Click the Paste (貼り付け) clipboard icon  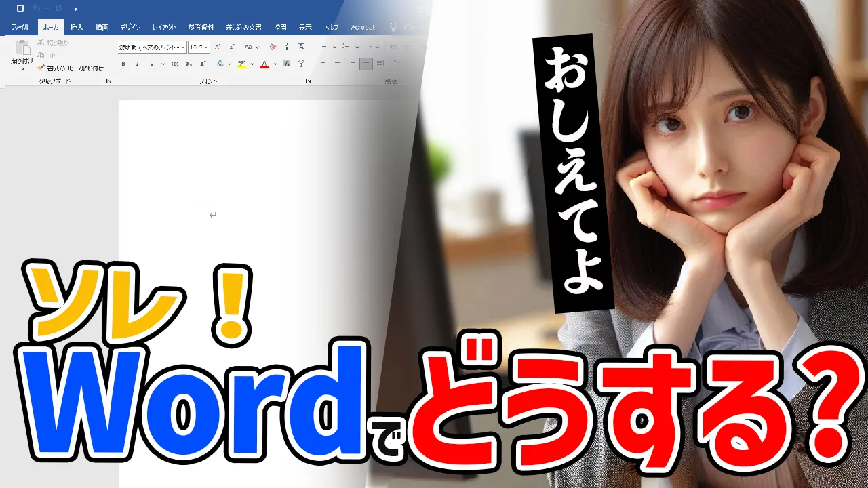22,50
